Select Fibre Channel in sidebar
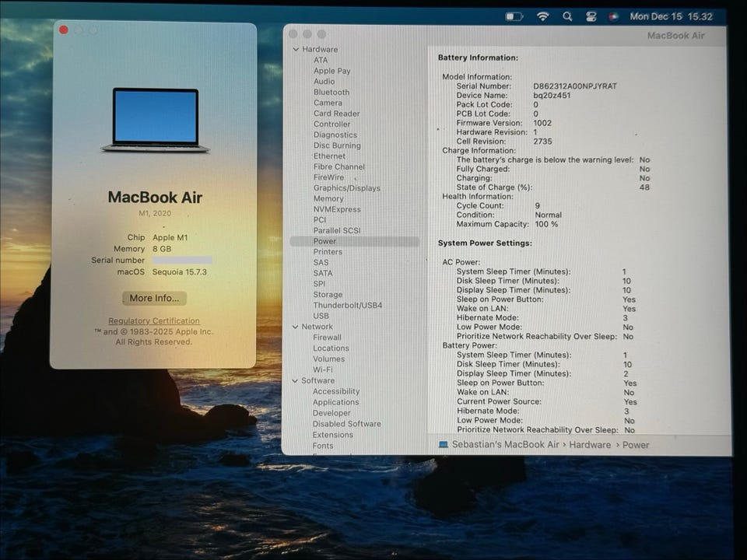The width and height of the screenshot is (747, 560). click(339, 166)
